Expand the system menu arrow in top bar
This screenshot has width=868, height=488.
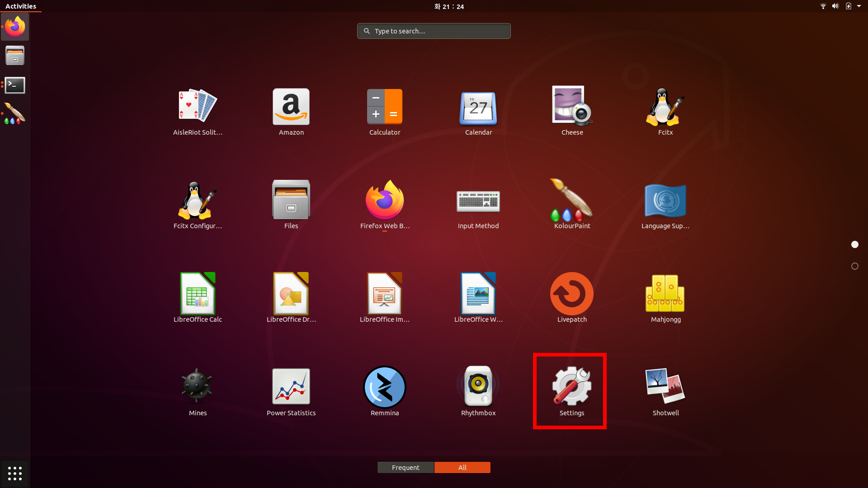click(x=859, y=6)
